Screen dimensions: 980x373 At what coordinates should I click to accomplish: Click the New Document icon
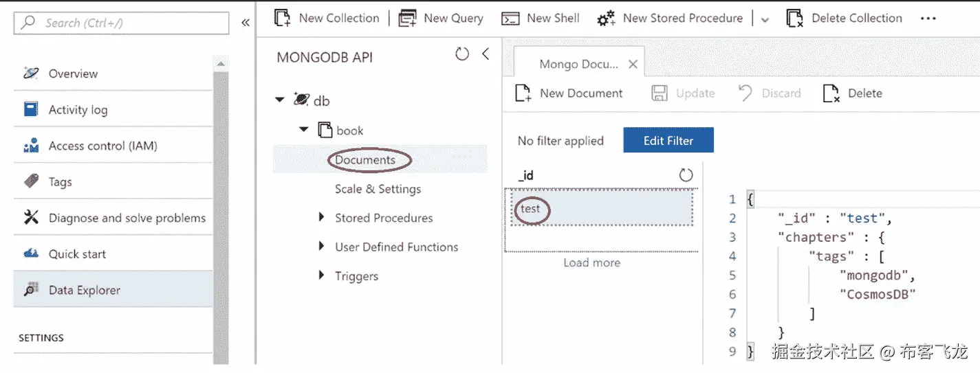click(x=523, y=93)
